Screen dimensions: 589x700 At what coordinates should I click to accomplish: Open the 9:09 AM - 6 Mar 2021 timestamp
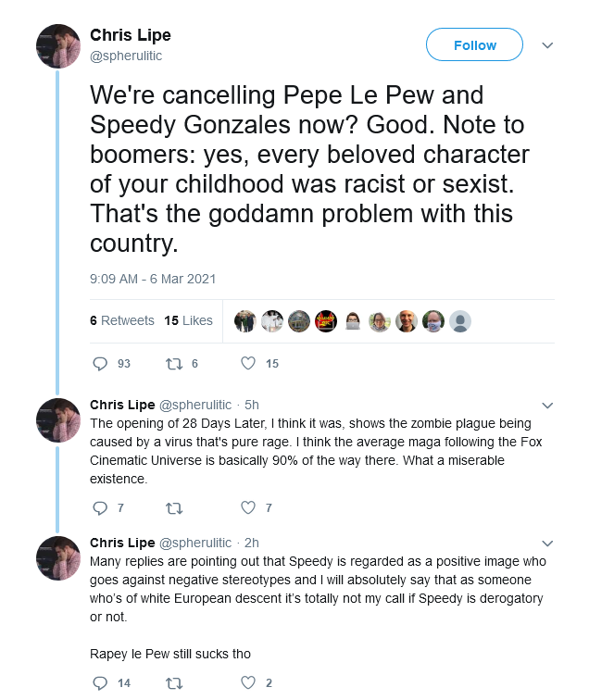point(153,279)
